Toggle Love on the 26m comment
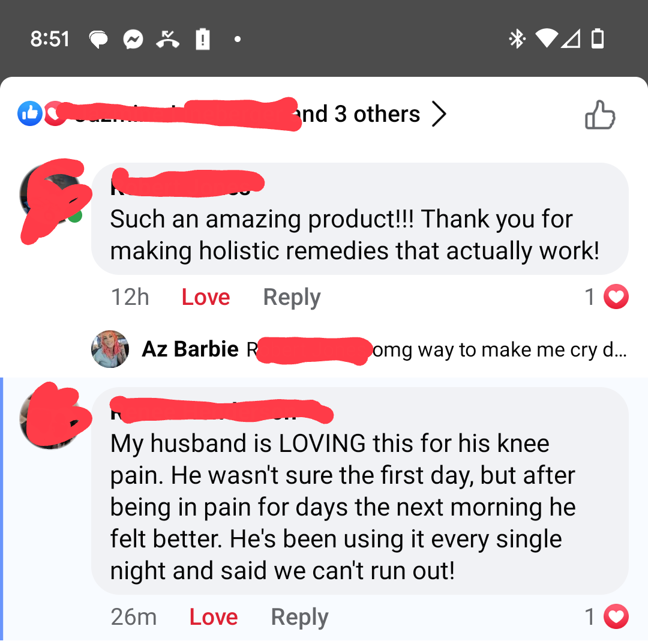This screenshot has height=644, width=648. (214, 617)
